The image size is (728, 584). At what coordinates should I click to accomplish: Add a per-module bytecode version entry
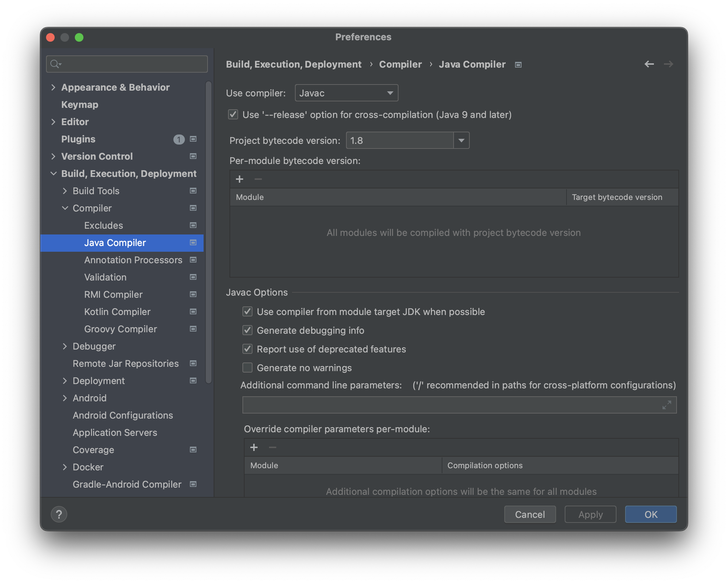240,179
